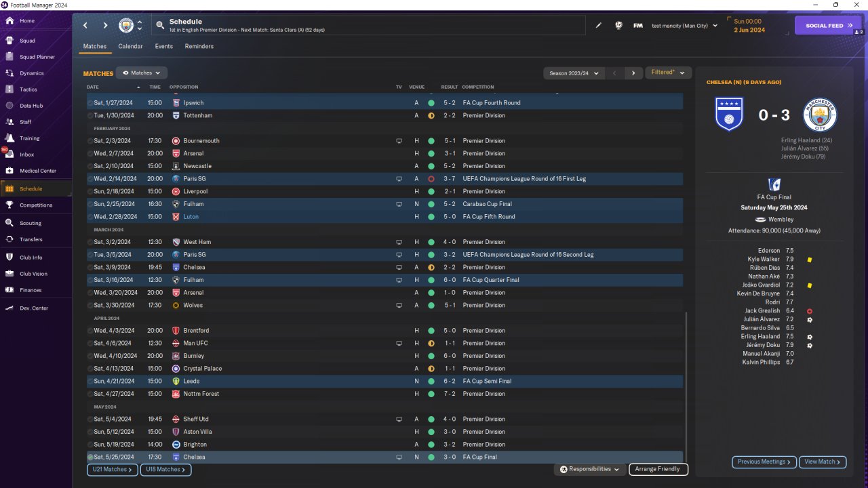Switch to the Matches tab
The image size is (868, 488).
tap(95, 47)
